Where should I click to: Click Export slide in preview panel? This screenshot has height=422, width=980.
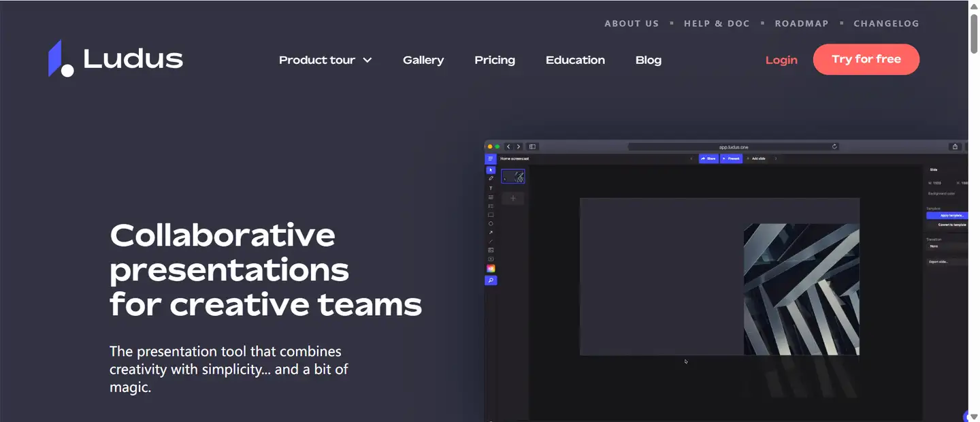click(946, 261)
